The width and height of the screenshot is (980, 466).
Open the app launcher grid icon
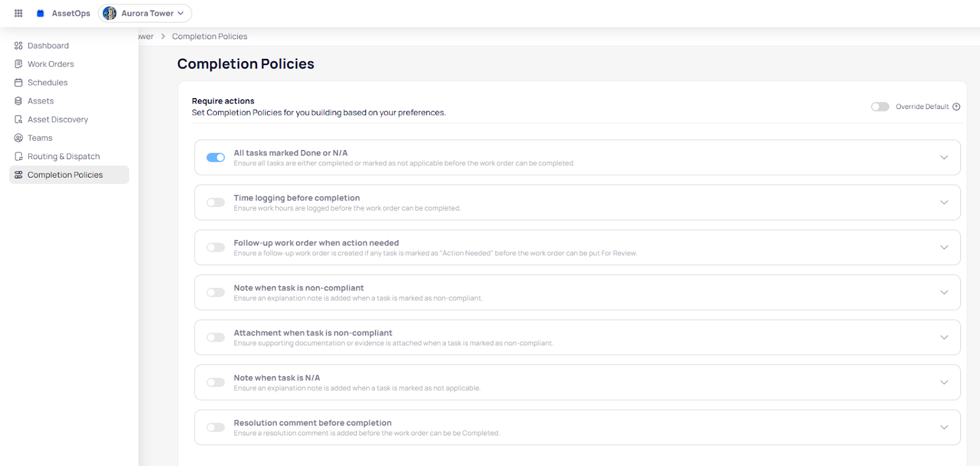pyautogui.click(x=18, y=13)
